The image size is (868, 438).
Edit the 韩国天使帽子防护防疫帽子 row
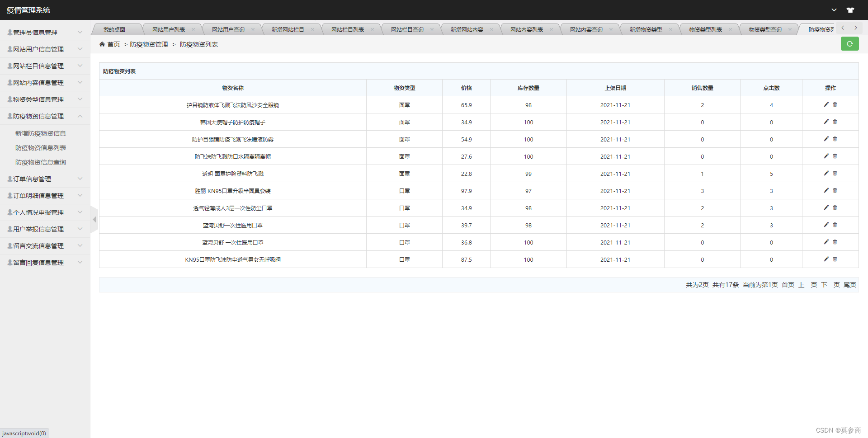point(826,122)
